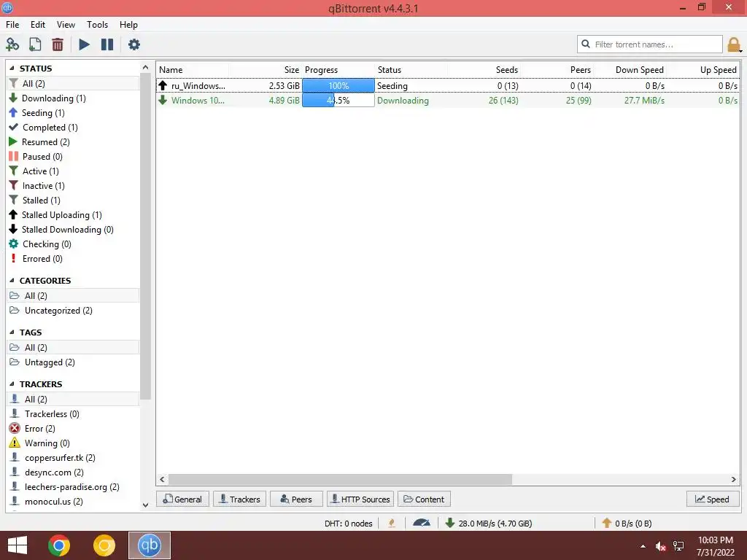Viewport: 747px width, 560px height.
Task: Open the View menu
Action: click(66, 24)
